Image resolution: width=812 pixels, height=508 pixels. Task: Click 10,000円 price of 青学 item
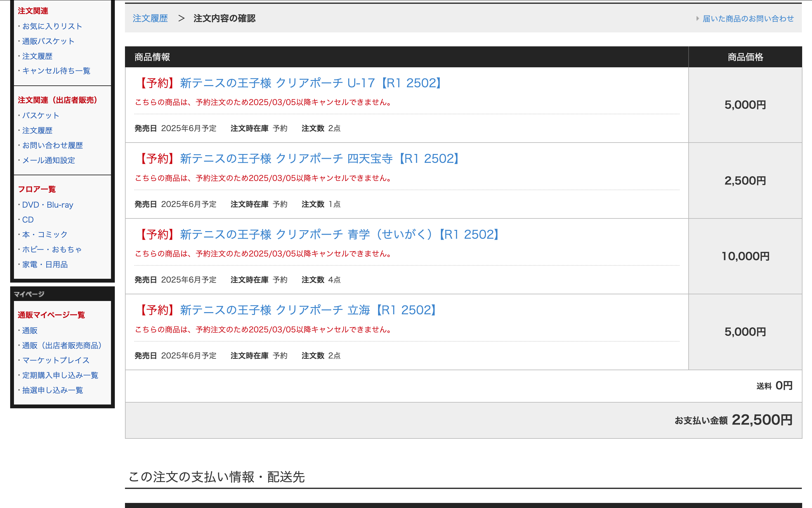click(x=745, y=256)
